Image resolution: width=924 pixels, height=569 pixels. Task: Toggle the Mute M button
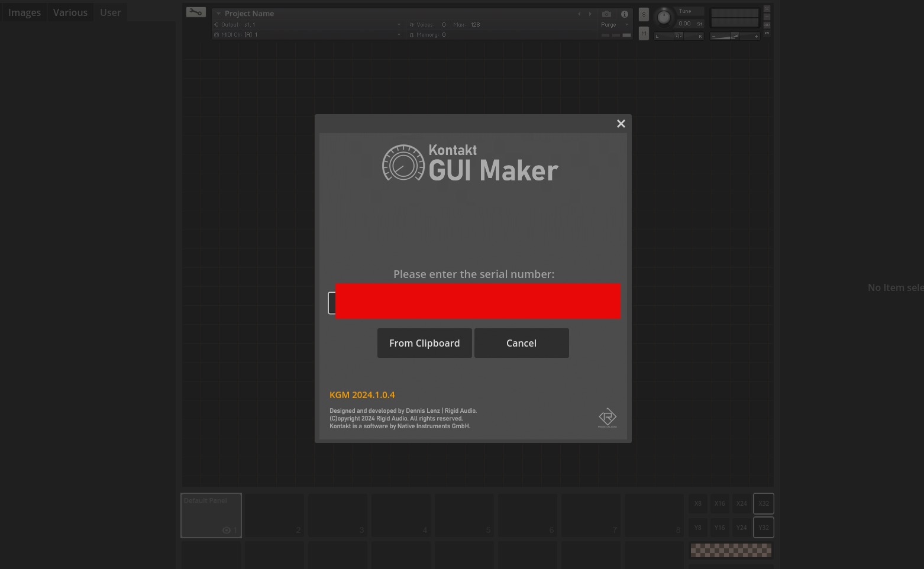coord(644,33)
